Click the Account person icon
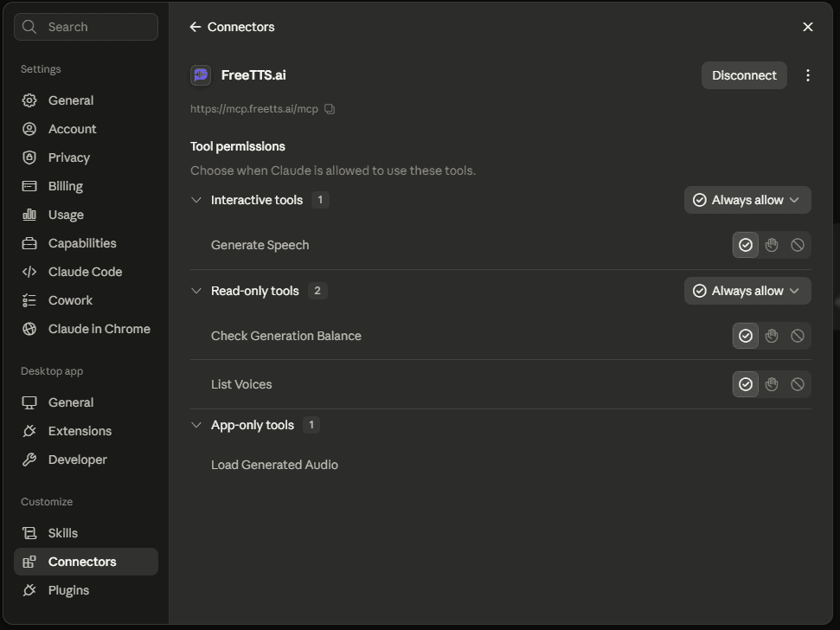The height and width of the screenshot is (630, 840). [x=29, y=129]
